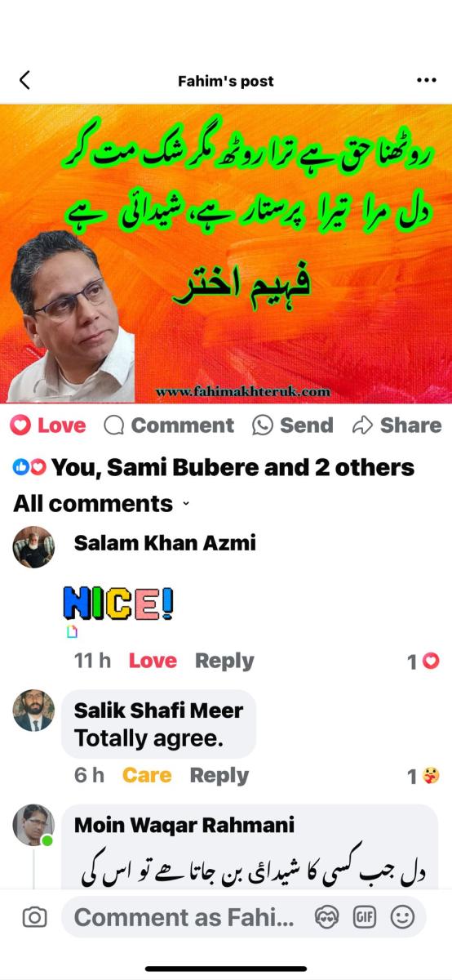View reactions from You, Sami Bubere and others

(214, 467)
